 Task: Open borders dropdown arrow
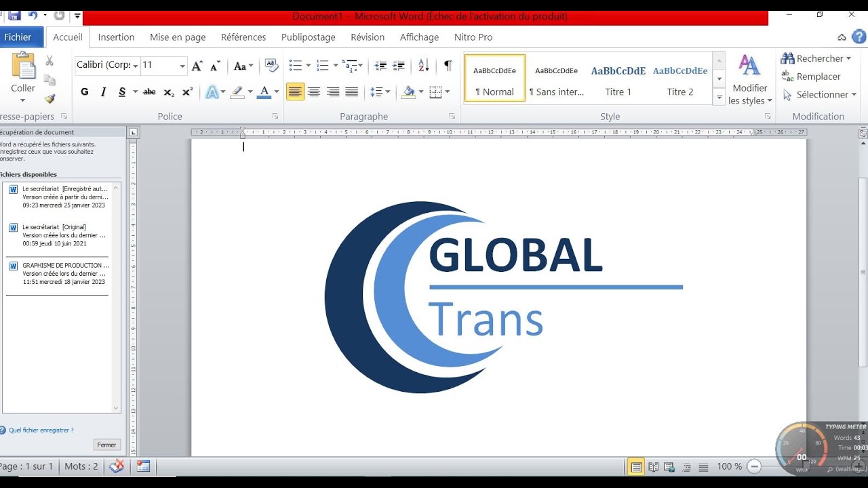point(448,91)
